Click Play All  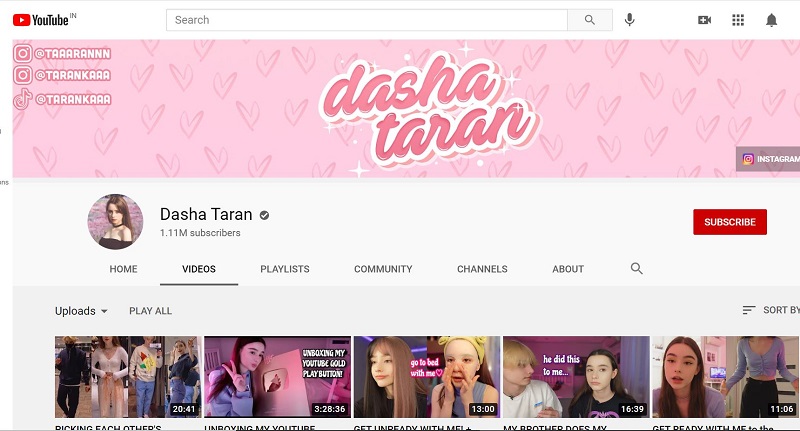click(x=151, y=311)
